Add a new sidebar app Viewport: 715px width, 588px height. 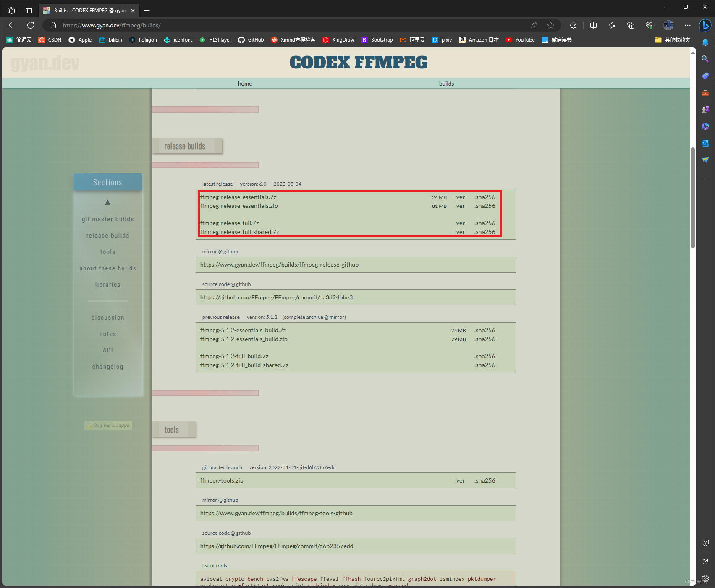tap(705, 178)
